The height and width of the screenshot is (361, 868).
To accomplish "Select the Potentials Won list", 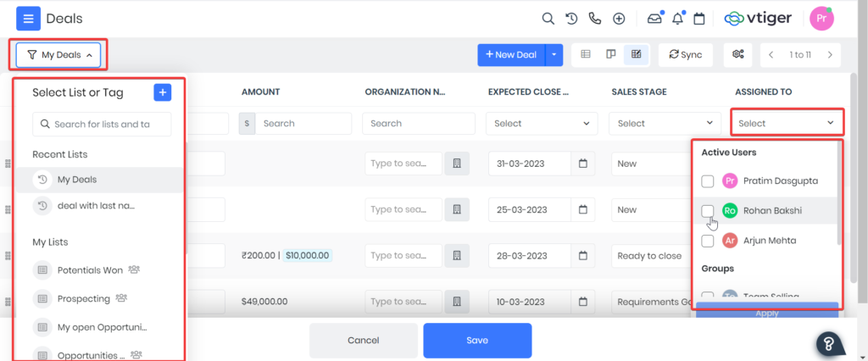I will [100, 270].
